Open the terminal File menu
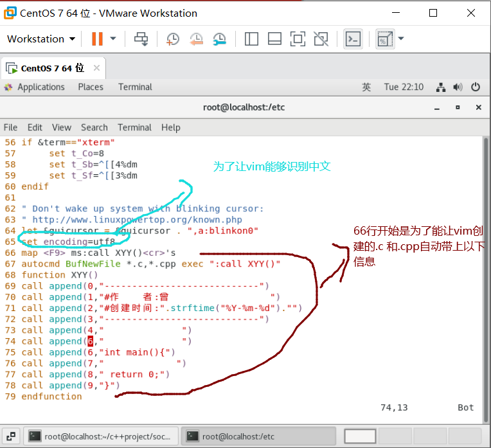The height and width of the screenshot is (448, 491). [10, 127]
